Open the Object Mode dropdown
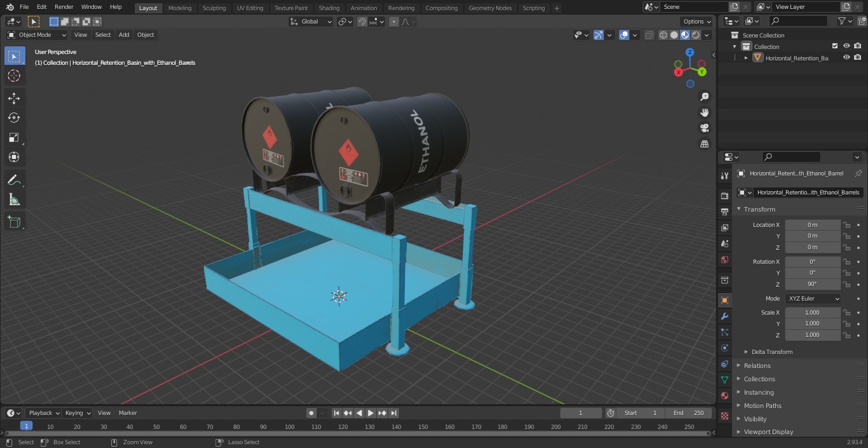The width and height of the screenshot is (868, 448). [x=37, y=35]
